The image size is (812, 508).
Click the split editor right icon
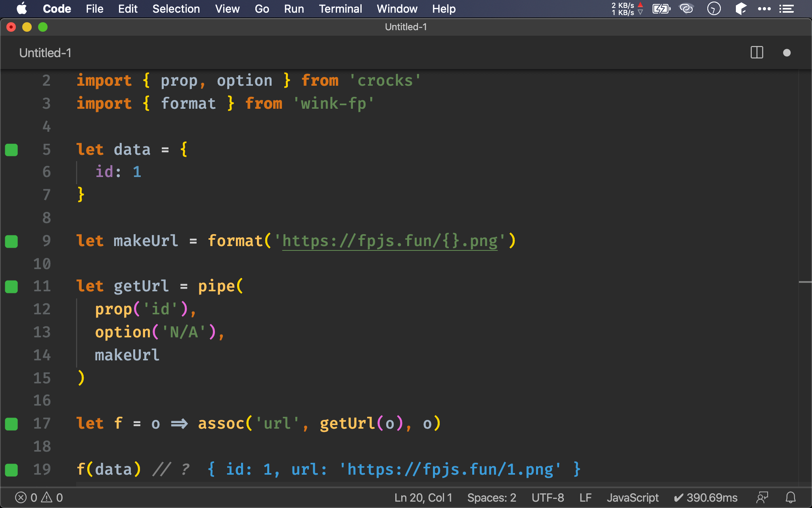(757, 53)
